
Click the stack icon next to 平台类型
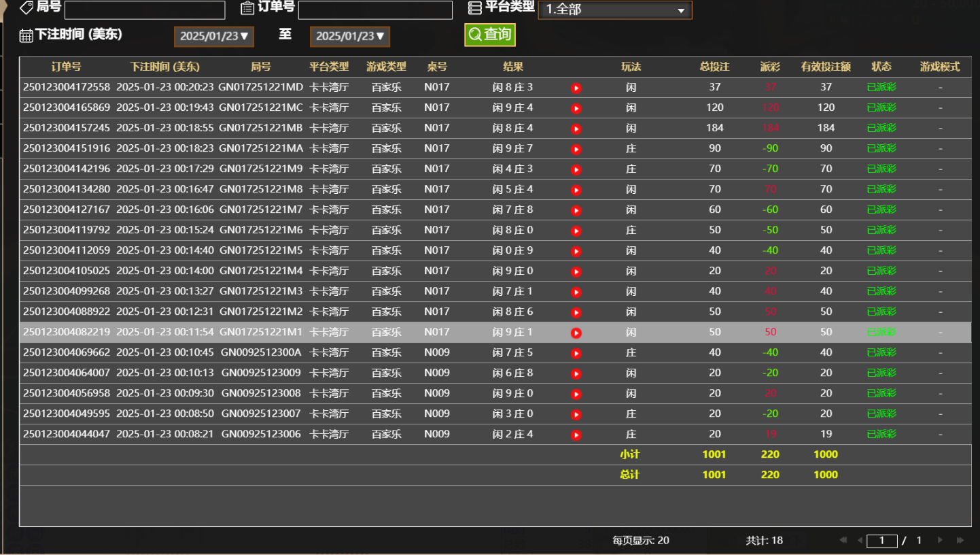pos(476,7)
